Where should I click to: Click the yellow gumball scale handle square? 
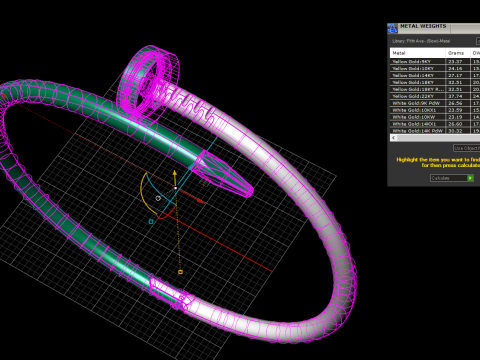click(180, 272)
